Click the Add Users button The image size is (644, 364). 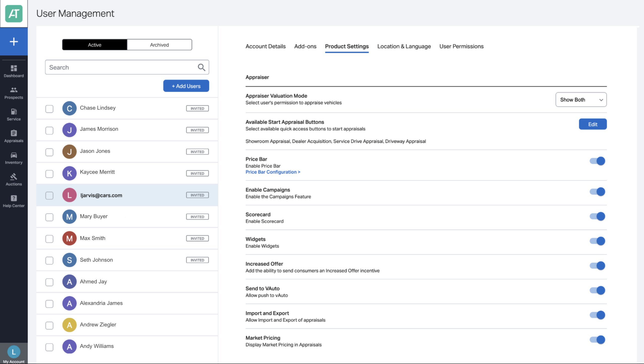(x=186, y=86)
